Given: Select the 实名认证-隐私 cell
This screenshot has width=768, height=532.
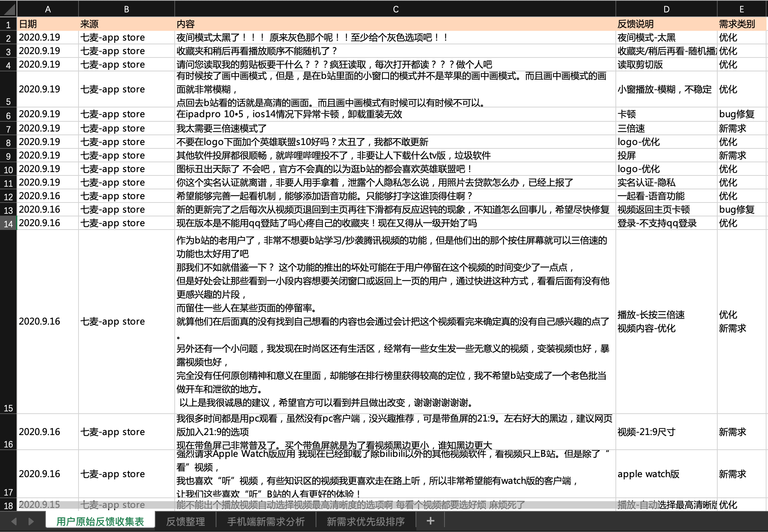Looking at the screenshot, I should pyautogui.click(x=667, y=183).
